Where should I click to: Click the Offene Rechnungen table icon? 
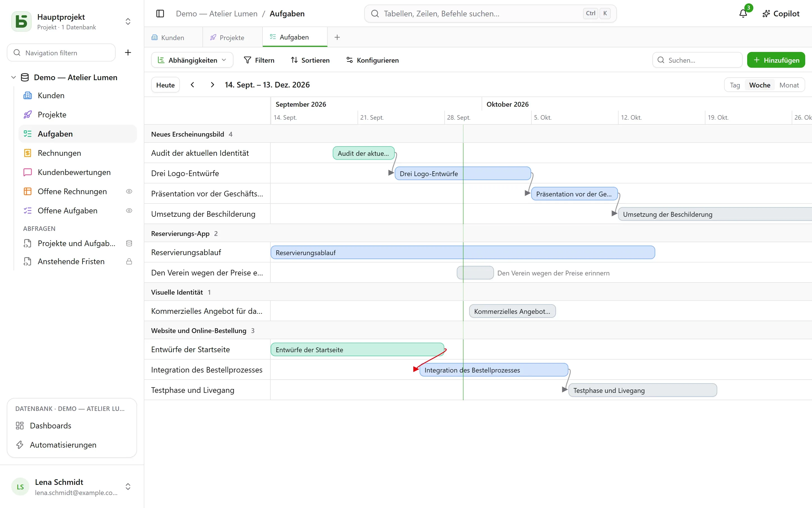point(28,191)
